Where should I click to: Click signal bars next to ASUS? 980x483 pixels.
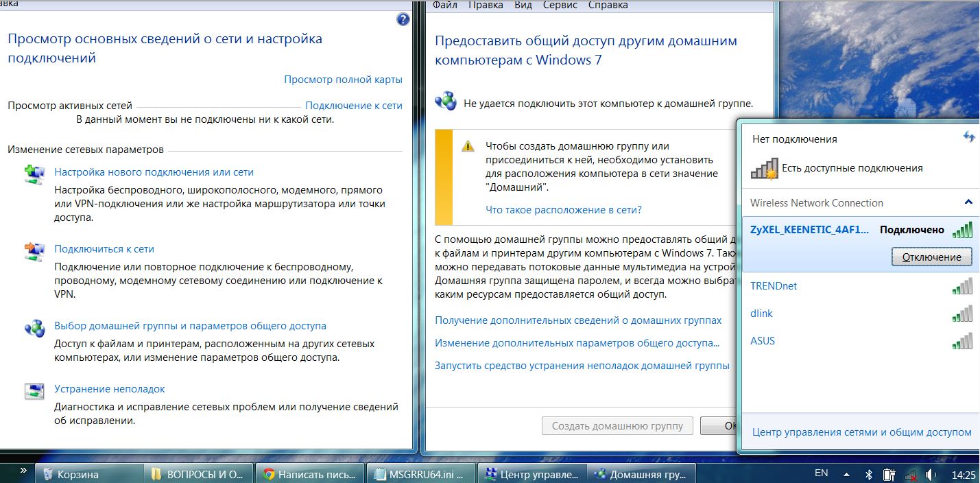[x=962, y=341]
